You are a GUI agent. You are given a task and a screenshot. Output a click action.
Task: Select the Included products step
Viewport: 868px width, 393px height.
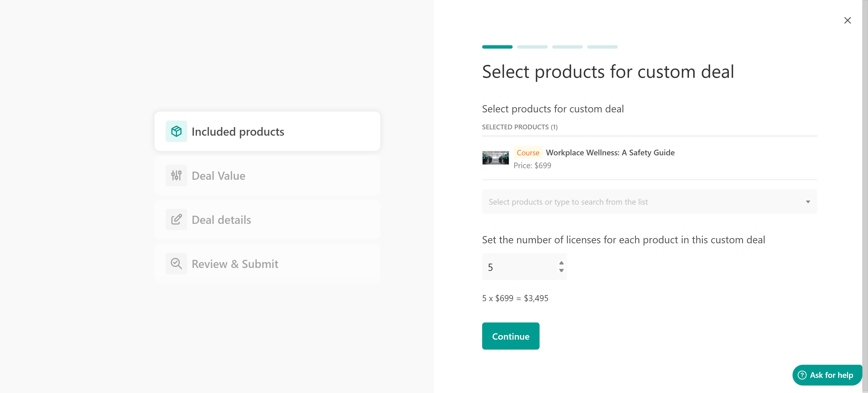(238, 131)
